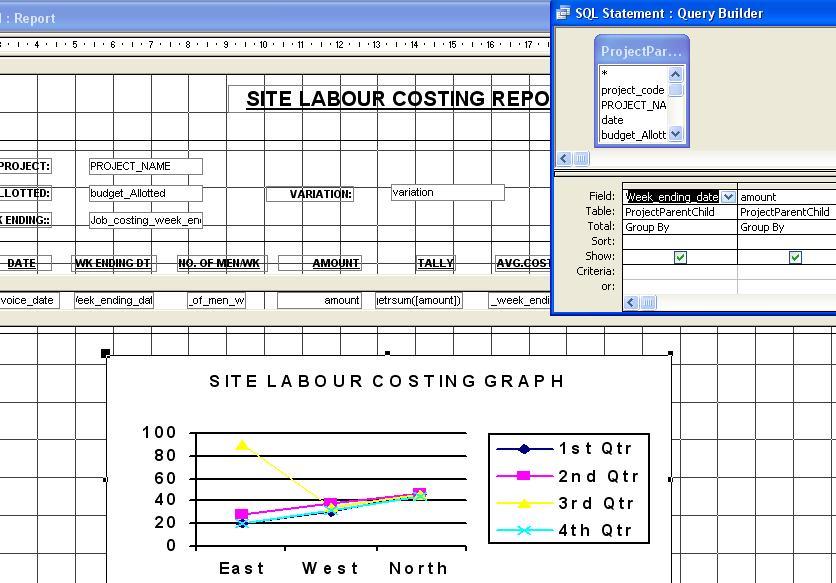The width and height of the screenshot is (836, 583).
Task: Select PROJECT_NA field in the field list
Action: pyautogui.click(x=633, y=105)
